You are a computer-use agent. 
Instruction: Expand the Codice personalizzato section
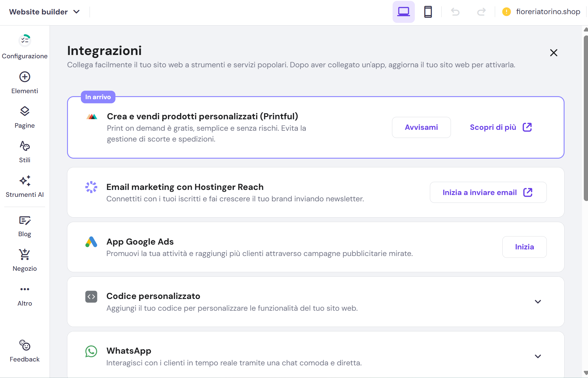pos(538,302)
